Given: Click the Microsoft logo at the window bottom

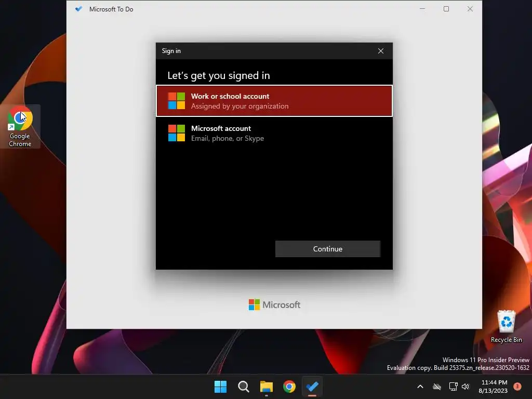Looking at the screenshot, I should [274, 304].
